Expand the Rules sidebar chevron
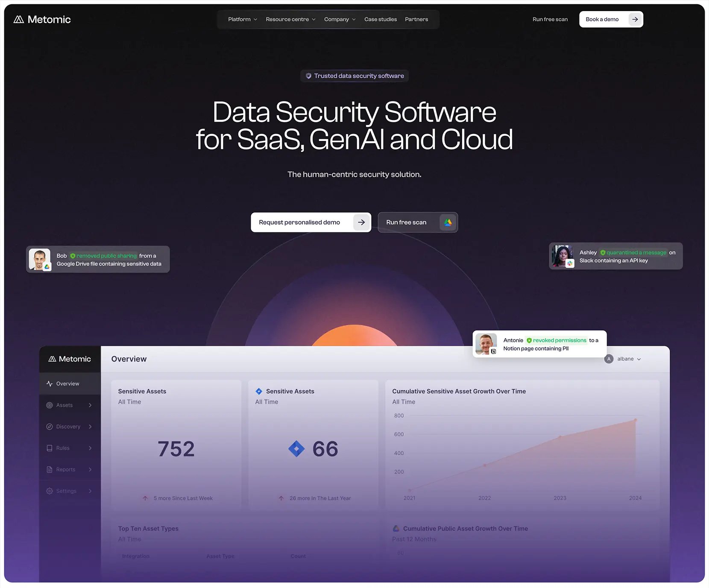The height and width of the screenshot is (588, 709). coord(90,448)
